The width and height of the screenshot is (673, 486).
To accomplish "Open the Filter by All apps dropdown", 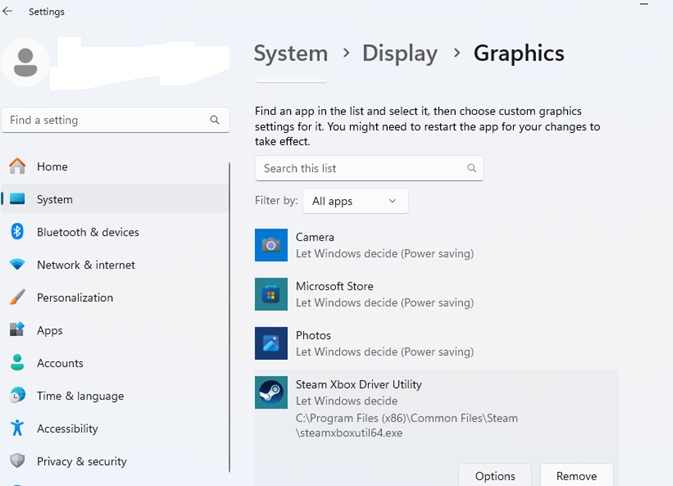I will coord(355,201).
